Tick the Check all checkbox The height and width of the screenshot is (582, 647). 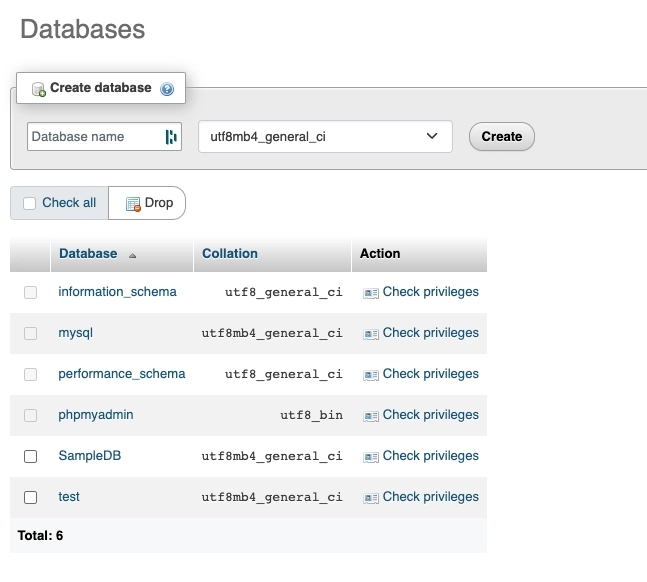pyautogui.click(x=29, y=203)
